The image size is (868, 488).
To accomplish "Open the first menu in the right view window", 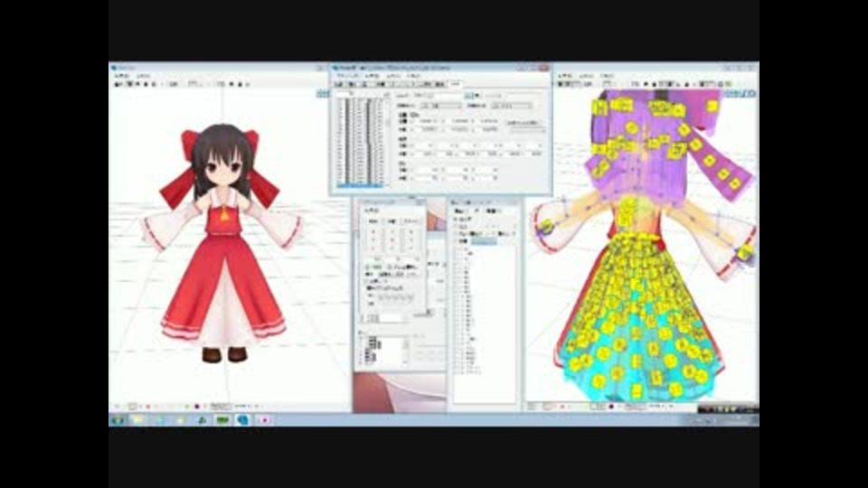I will (566, 76).
